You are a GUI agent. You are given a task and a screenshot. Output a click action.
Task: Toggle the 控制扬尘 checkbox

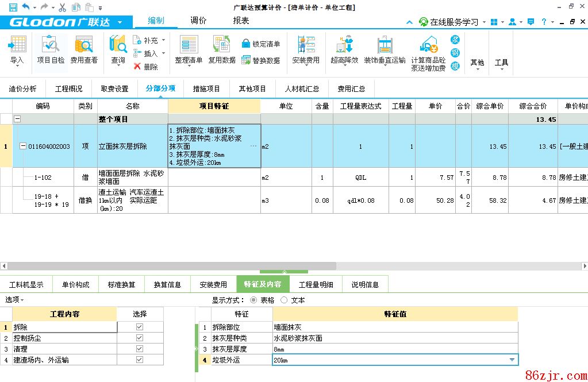[x=140, y=338]
